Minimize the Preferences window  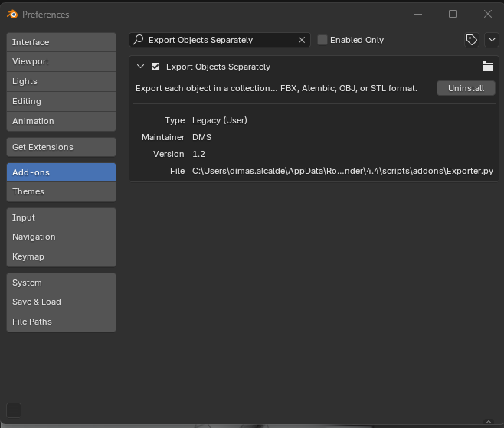(418, 14)
